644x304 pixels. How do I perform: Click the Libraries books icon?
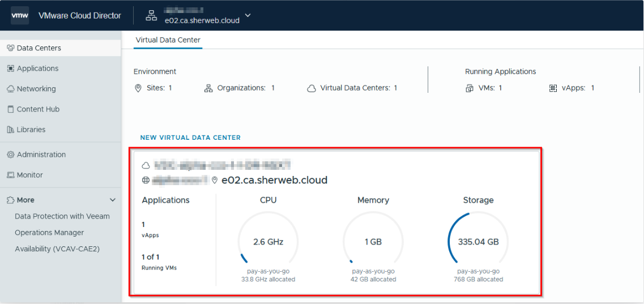pos(11,130)
